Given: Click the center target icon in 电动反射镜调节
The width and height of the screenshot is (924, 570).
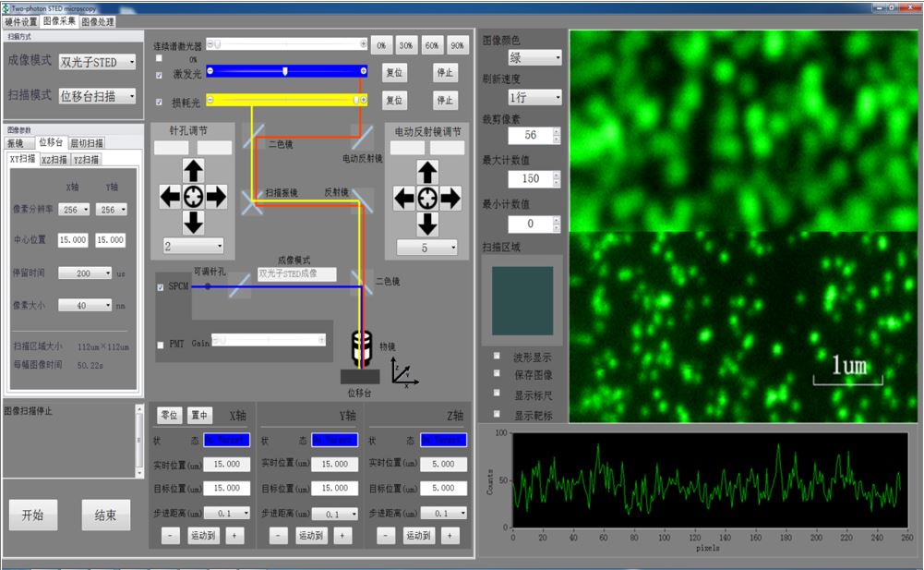Looking at the screenshot, I should pos(426,198).
